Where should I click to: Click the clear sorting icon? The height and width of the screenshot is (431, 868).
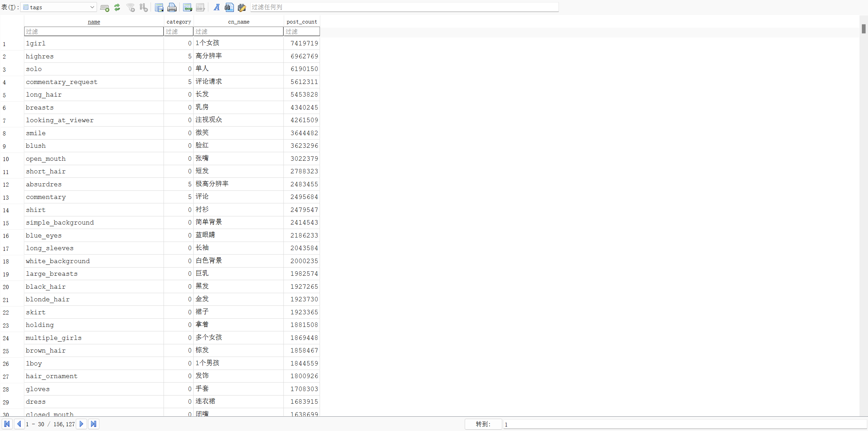tap(144, 7)
